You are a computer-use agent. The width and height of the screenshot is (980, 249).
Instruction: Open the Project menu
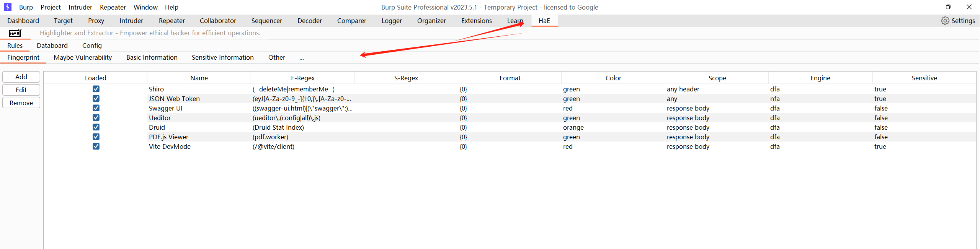click(x=51, y=7)
